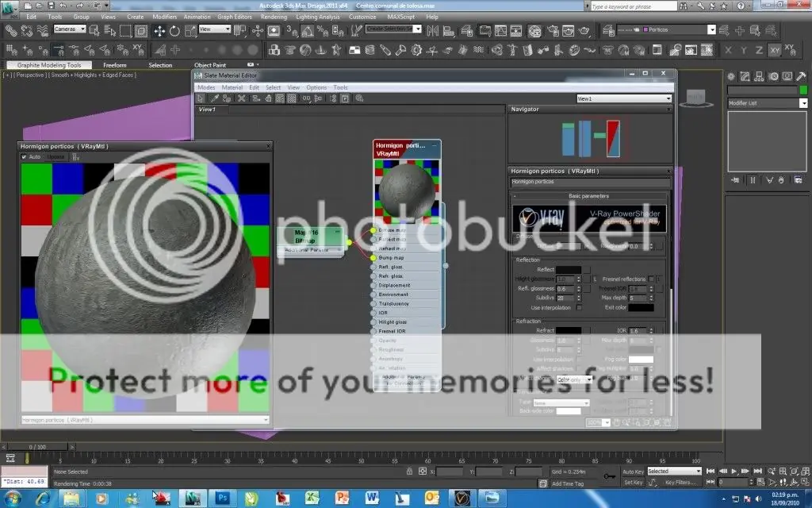Image resolution: width=812 pixels, height=508 pixels.
Task: Click the Render Setup teapot icon
Action: (553, 31)
